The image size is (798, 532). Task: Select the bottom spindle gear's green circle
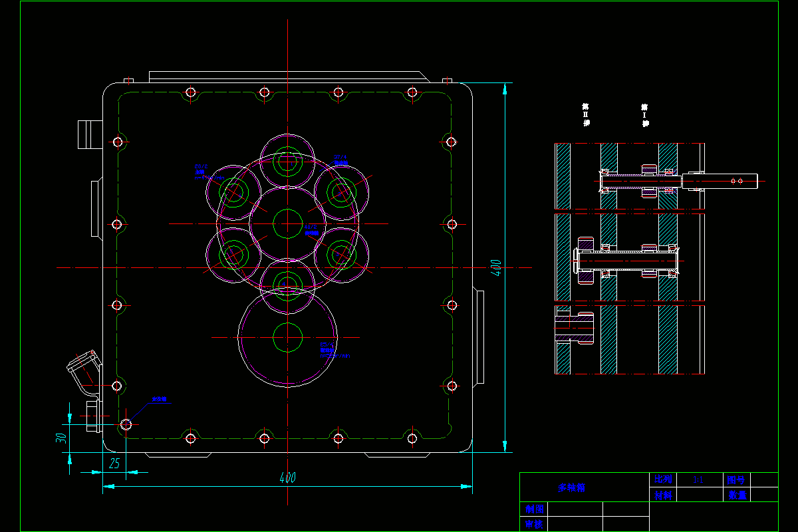287,287
